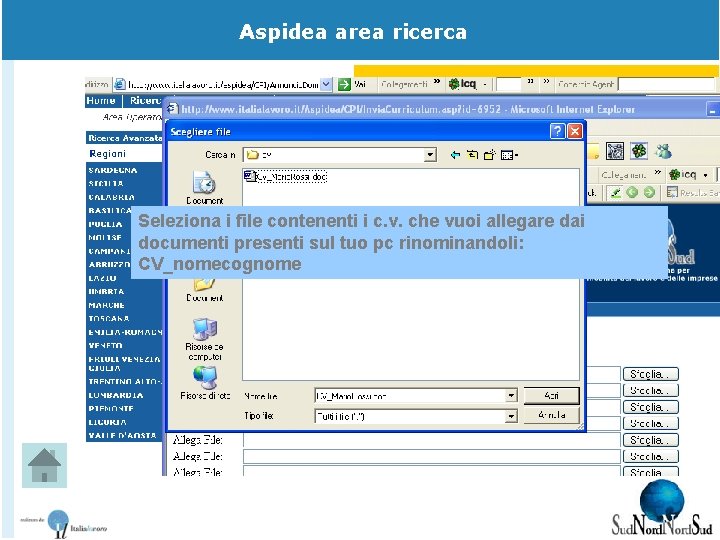Open Risorse del computer in places sidebar
Viewport: 720px width, 540px height.
204,339
